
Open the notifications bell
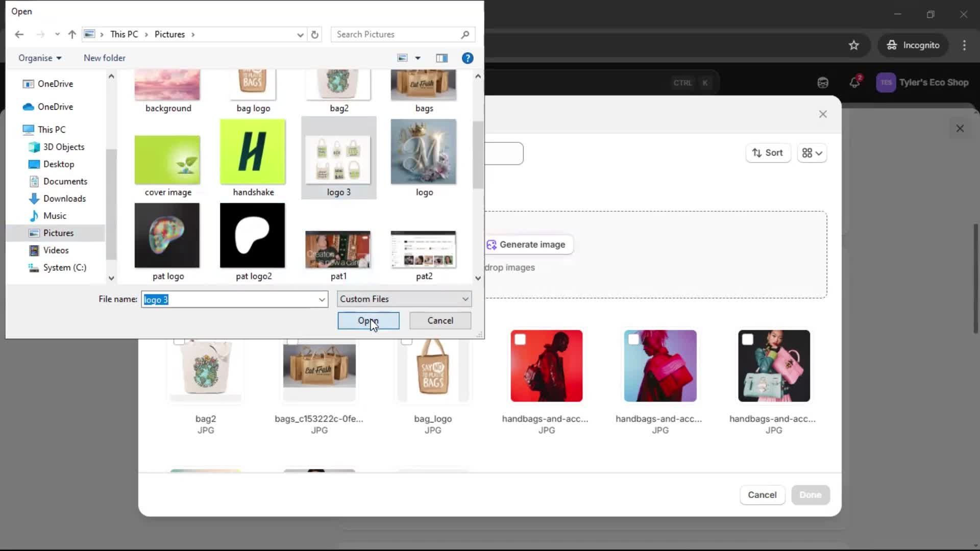(854, 82)
